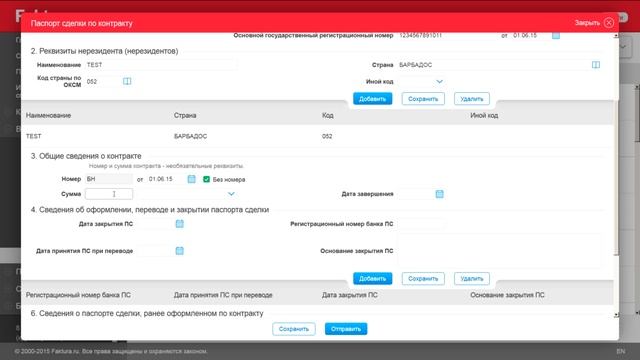Click the Дата завершения date field
Viewport: 640px width, 360px height.
pyautogui.click(x=415, y=194)
